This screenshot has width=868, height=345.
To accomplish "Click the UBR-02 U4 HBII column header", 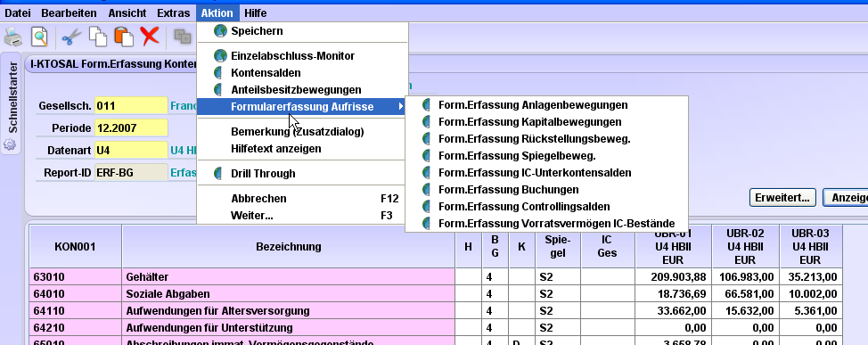I will [x=745, y=246].
